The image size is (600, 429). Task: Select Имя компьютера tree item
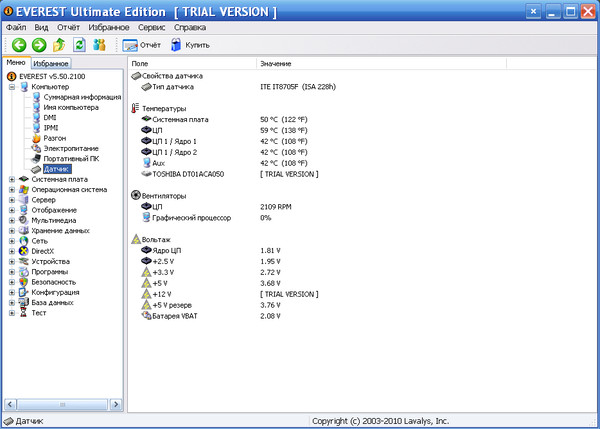pyautogui.click(x=71, y=108)
